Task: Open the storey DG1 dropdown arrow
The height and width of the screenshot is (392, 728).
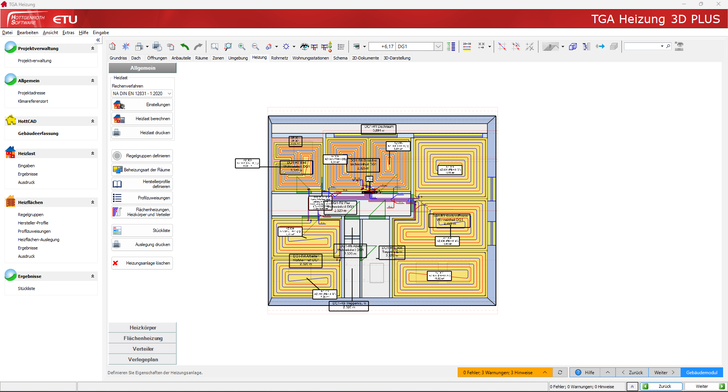Action: click(x=438, y=46)
